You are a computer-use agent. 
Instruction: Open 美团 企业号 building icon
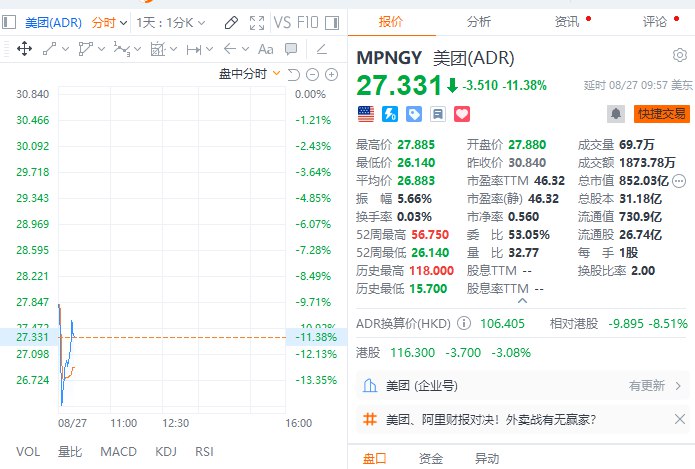coord(370,386)
